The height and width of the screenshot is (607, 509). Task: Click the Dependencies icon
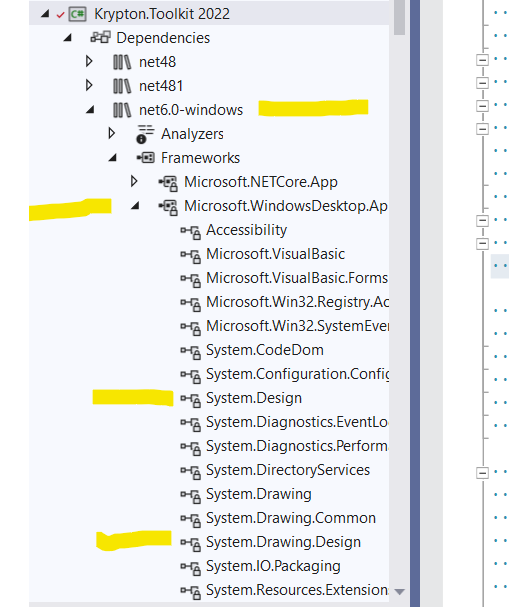pyautogui.click(x=101, y=38)
